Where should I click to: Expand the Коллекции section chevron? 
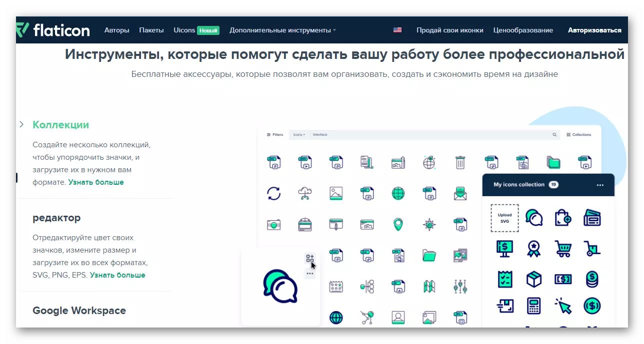[21, 124]
